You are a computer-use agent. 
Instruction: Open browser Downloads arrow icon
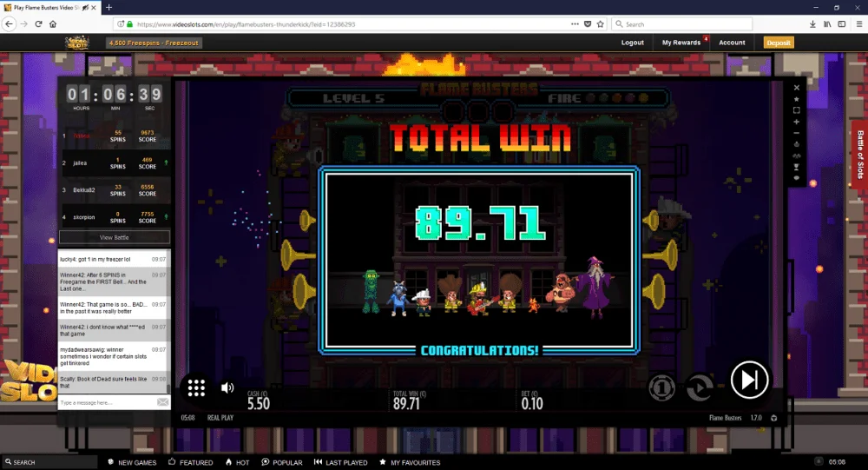click(812, 23)
